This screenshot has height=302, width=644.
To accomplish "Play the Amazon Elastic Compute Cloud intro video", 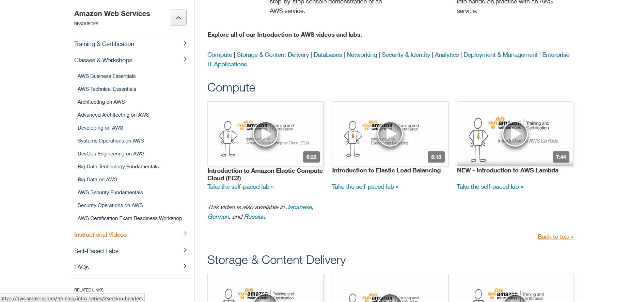I will [265, 134].
